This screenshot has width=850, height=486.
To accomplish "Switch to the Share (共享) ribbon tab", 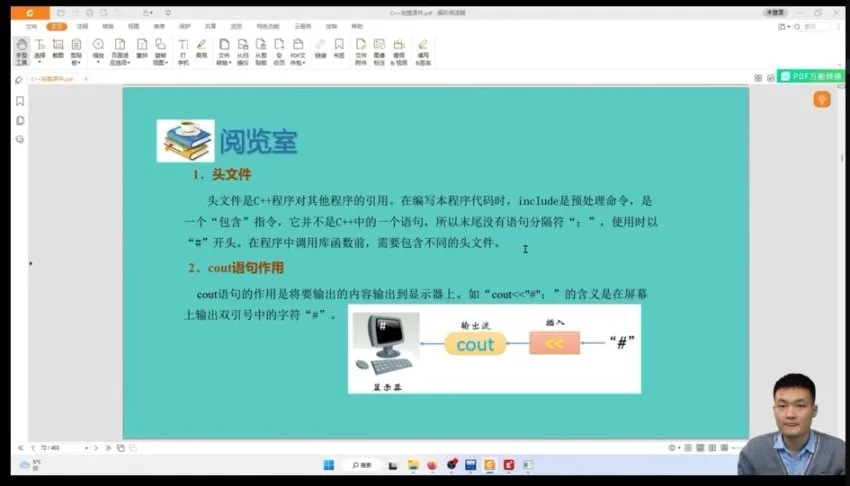I will 210,27.
